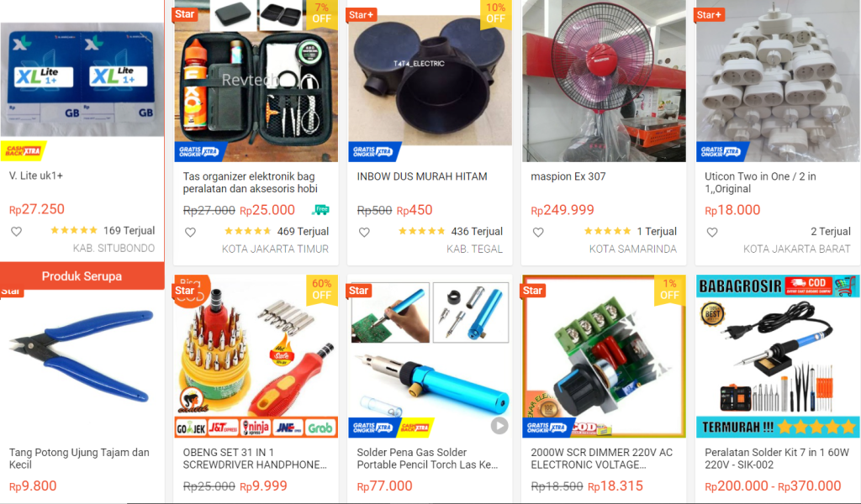Open 2000W SCR DIMMER 220V product link
The image size is (861, 504).
pyautogui.click(x=602, y=459)
